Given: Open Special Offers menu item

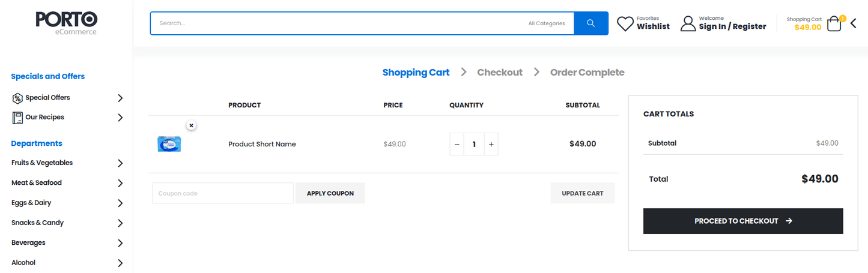Looking at the screenshot, I should [47, 97].
